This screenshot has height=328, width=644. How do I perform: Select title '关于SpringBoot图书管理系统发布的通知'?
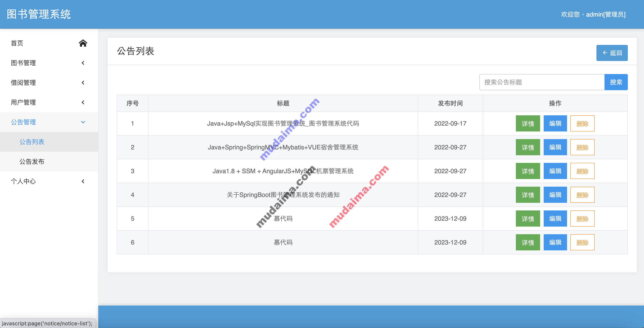click(x=283, y=195)
